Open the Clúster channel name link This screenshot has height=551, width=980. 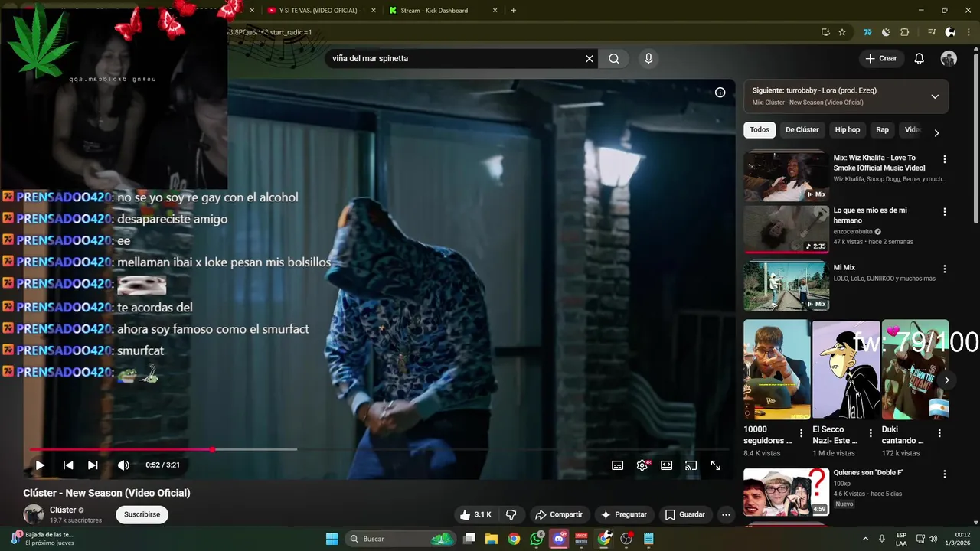63,510
